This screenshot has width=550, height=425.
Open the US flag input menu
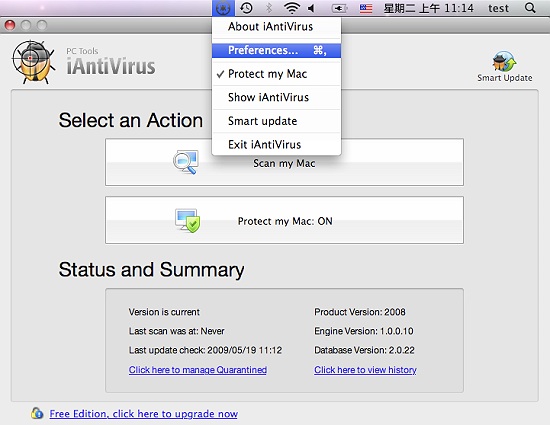(366, 8)
